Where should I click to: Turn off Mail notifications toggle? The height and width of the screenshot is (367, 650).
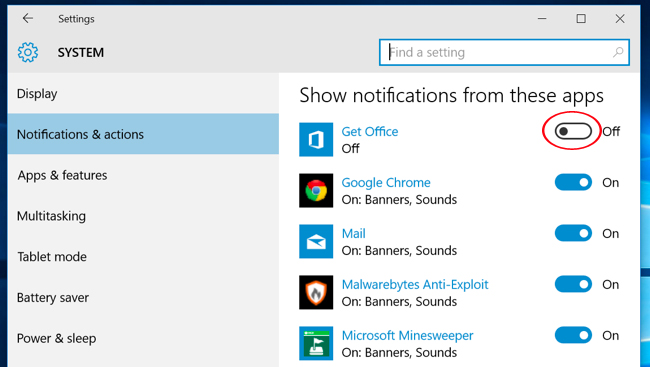[x=573, y=233]
